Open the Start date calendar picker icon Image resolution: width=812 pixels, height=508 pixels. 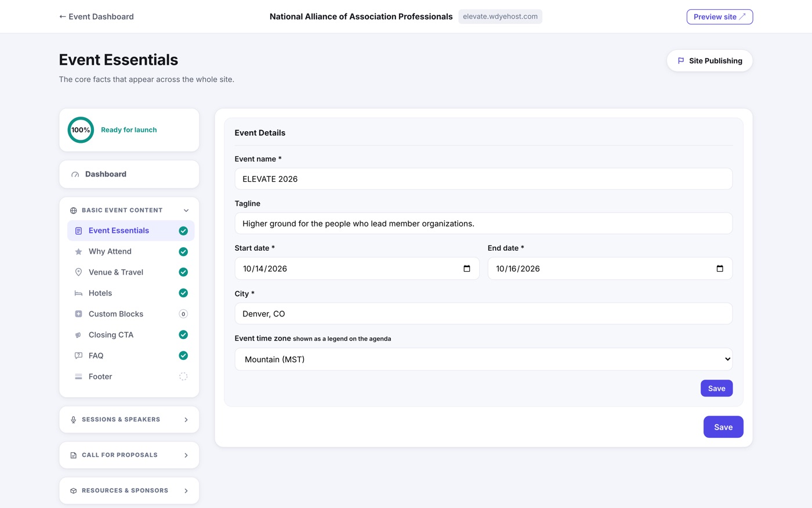pos(467,268)
